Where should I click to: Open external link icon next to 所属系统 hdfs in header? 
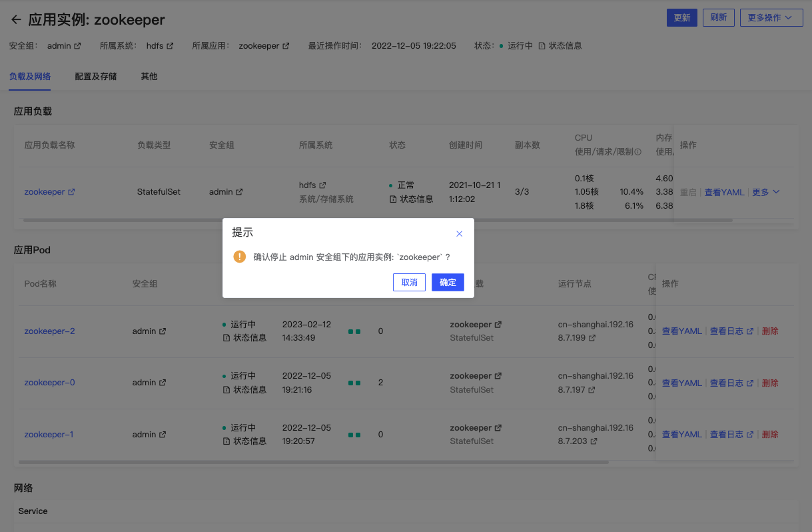pos(170,46)
